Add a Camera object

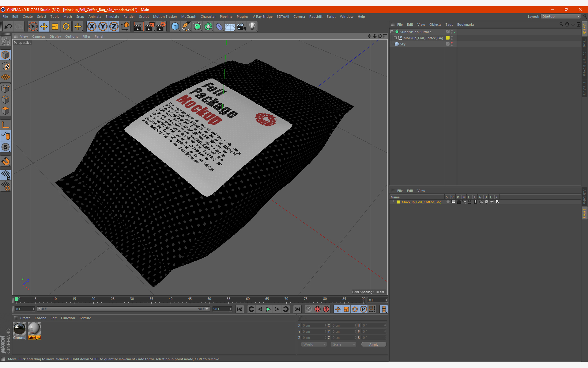[x=241, y=27]
